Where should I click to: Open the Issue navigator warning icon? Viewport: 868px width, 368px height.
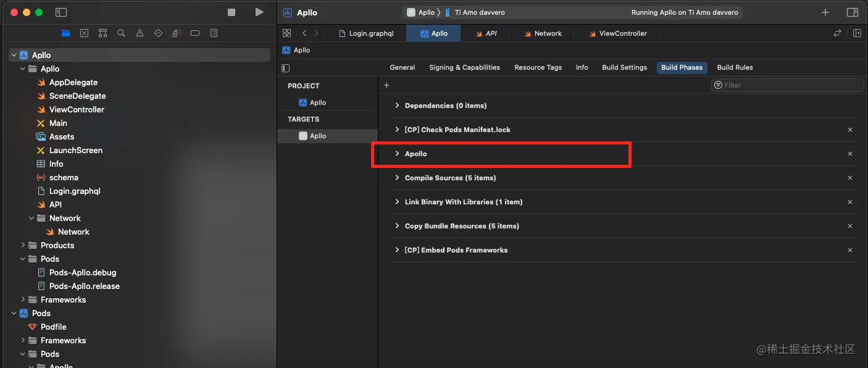[140, 33]
